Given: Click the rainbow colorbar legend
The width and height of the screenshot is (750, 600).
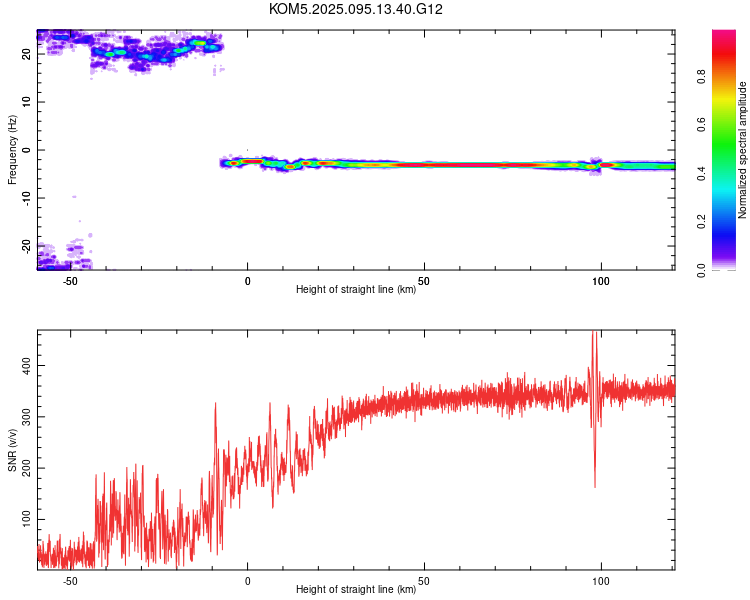Looking at the screenshot, I should pyautogui.click(x=724, y=150).
